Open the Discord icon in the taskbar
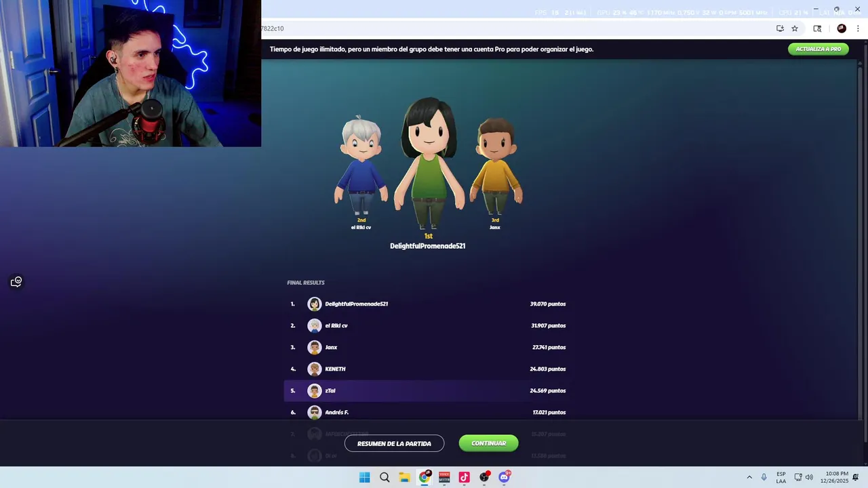The image size is (868, 488). [x=504, y=477]
